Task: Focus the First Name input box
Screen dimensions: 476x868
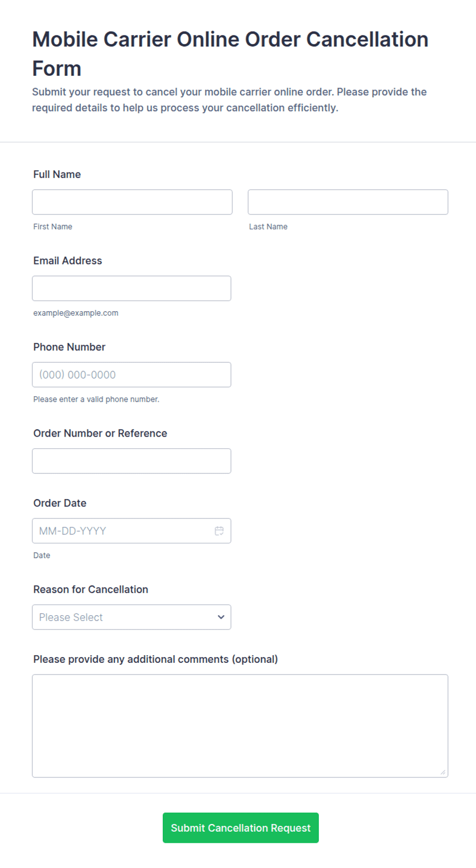Action: [x=132, y=202]
